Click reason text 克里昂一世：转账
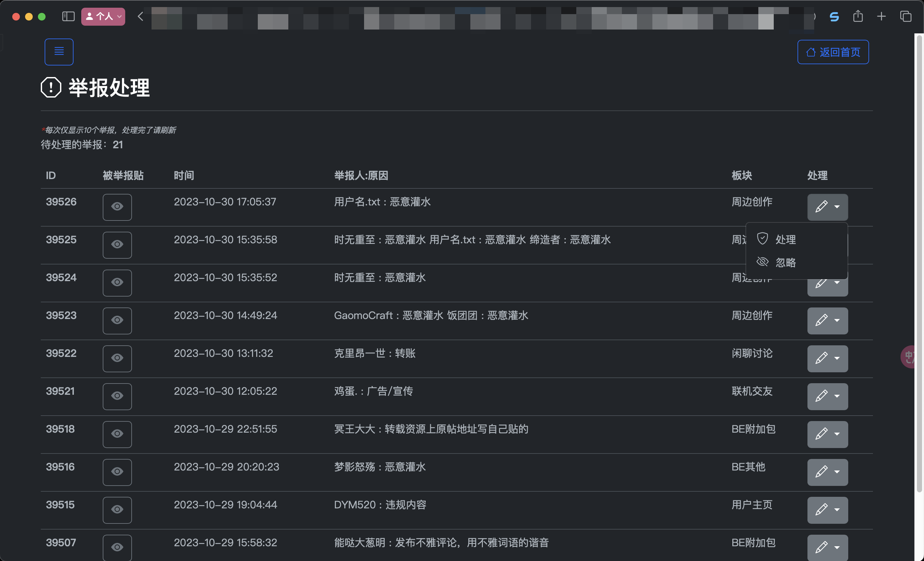 [x=375, y=353]
